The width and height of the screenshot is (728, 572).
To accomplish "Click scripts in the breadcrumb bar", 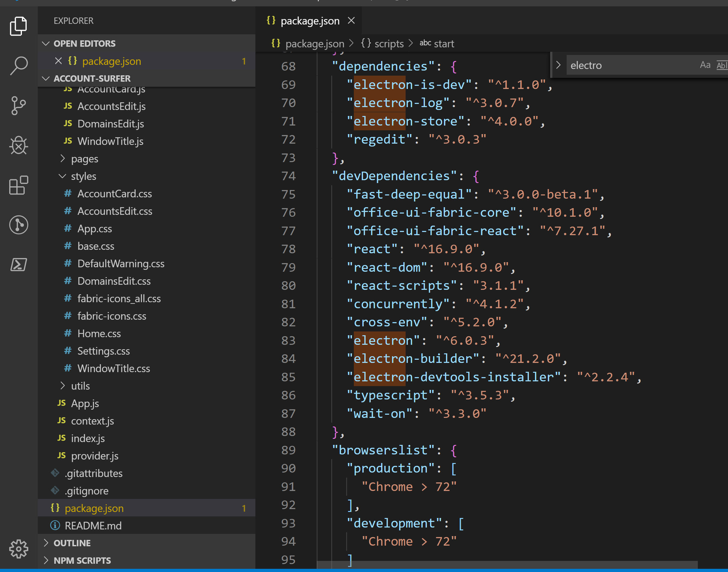I will coord(388,44).
